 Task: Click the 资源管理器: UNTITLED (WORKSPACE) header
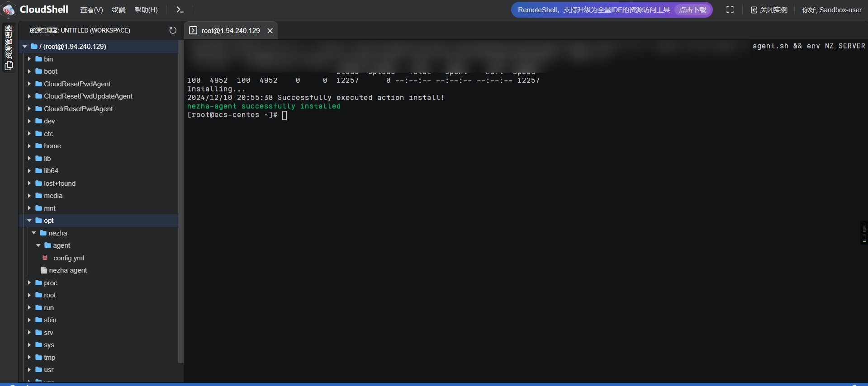(80, 30)
